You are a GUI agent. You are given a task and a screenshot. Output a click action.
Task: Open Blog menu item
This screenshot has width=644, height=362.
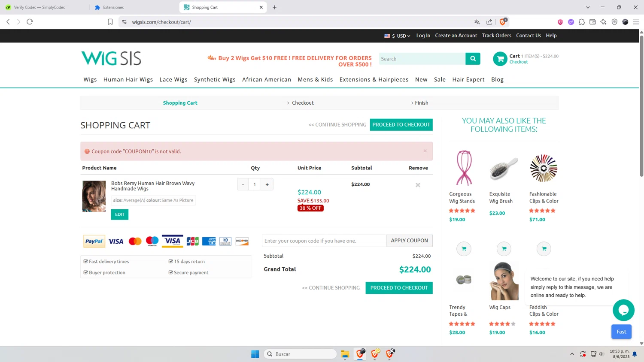[x=497, y=79]
